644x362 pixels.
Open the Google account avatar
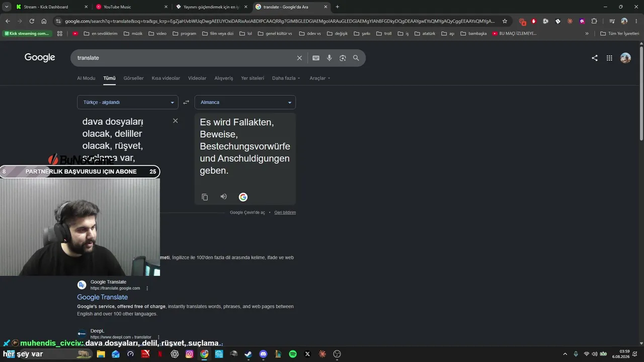click(x=625, y=58)
